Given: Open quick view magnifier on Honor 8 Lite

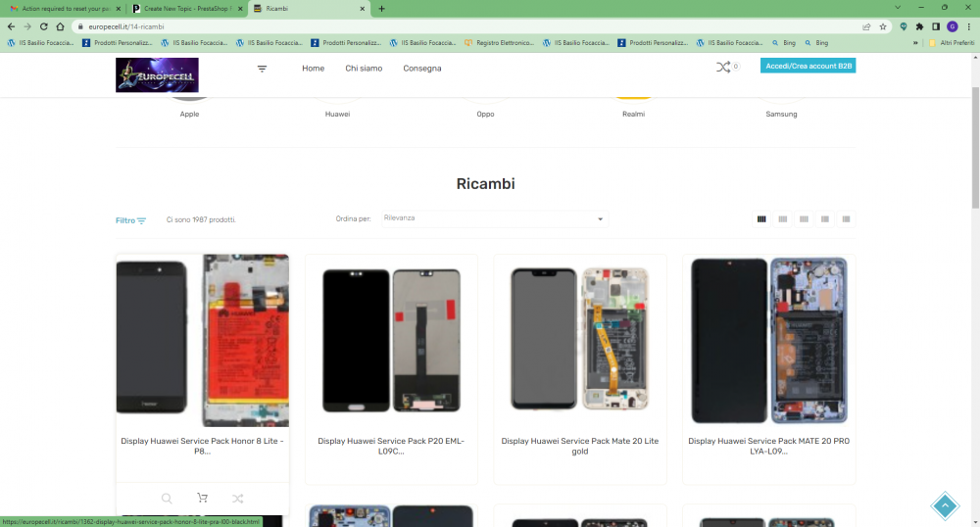Looking at the screenshot, I should [x=167, y=499].
